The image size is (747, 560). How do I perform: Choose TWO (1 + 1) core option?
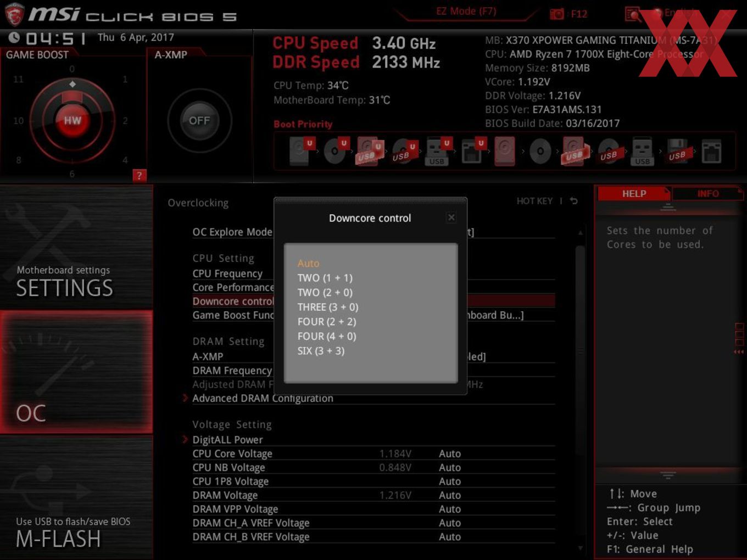[x=325, y=278]
